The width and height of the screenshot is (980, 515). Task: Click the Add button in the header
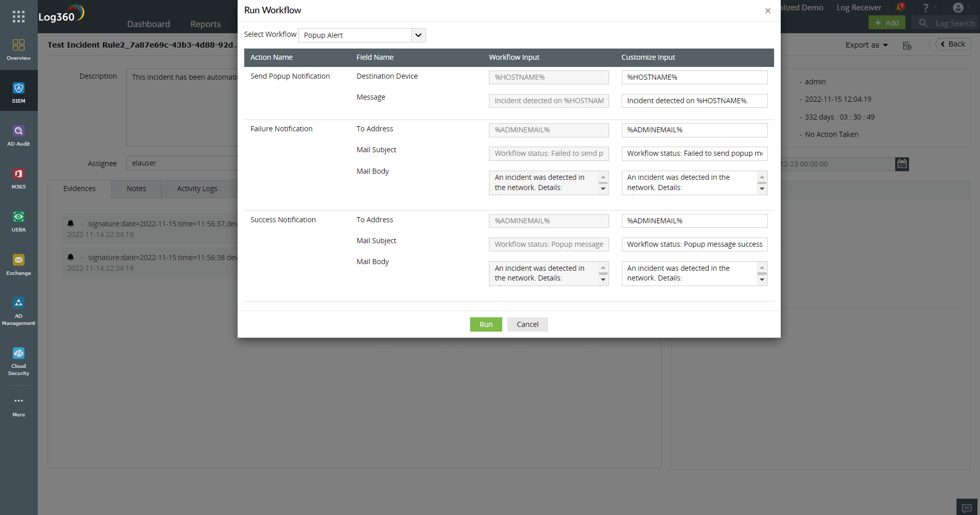[887, 22]
